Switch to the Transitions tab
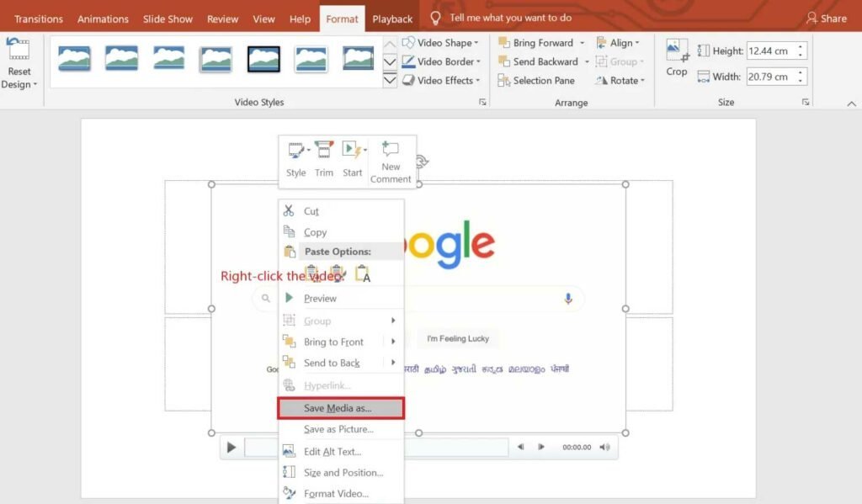 coord(39,19)
